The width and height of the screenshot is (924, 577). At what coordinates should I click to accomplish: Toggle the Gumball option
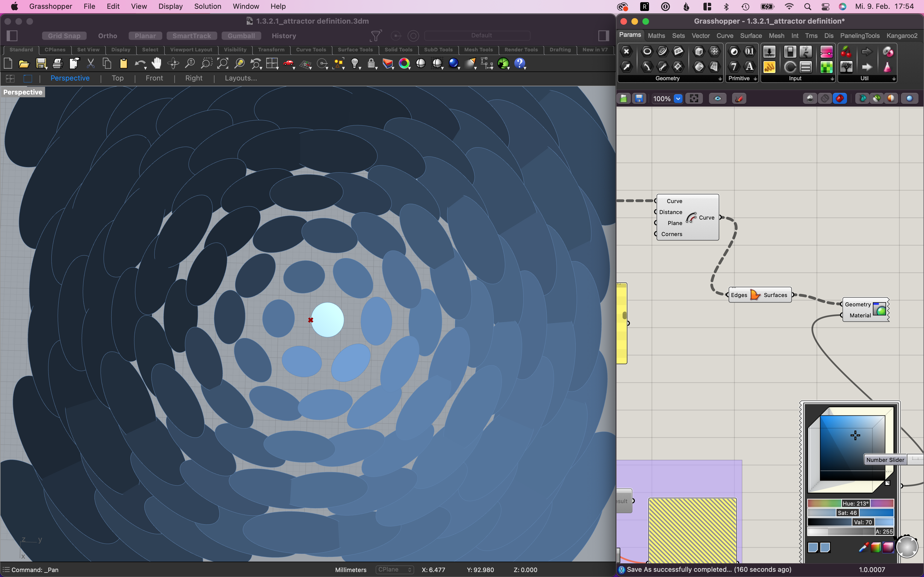tap(241, 35)
